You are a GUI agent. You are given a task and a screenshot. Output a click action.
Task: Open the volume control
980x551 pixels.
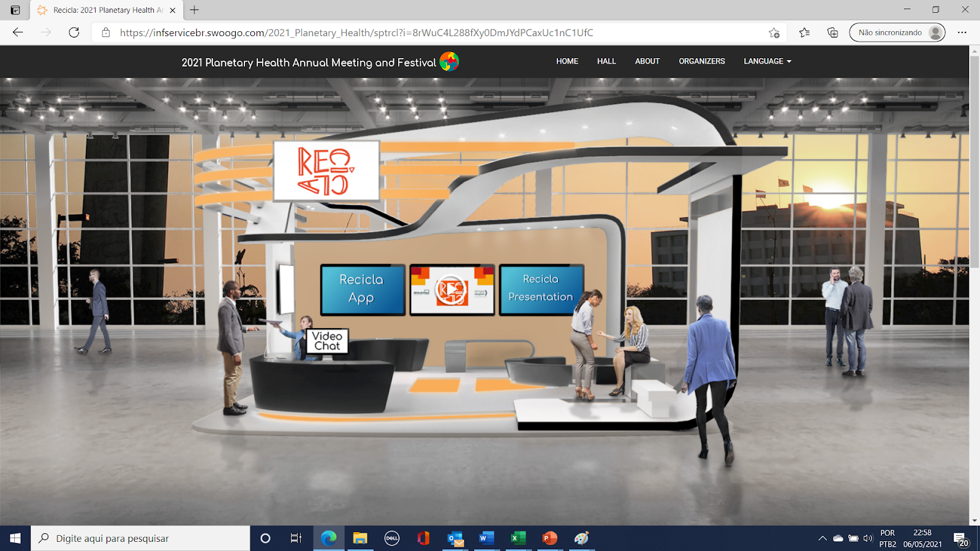pyautogui.click(x=868, y=539)
